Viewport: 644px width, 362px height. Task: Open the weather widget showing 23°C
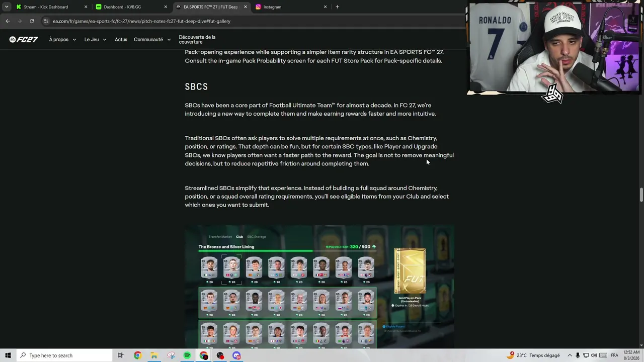(x=534, y=355)
